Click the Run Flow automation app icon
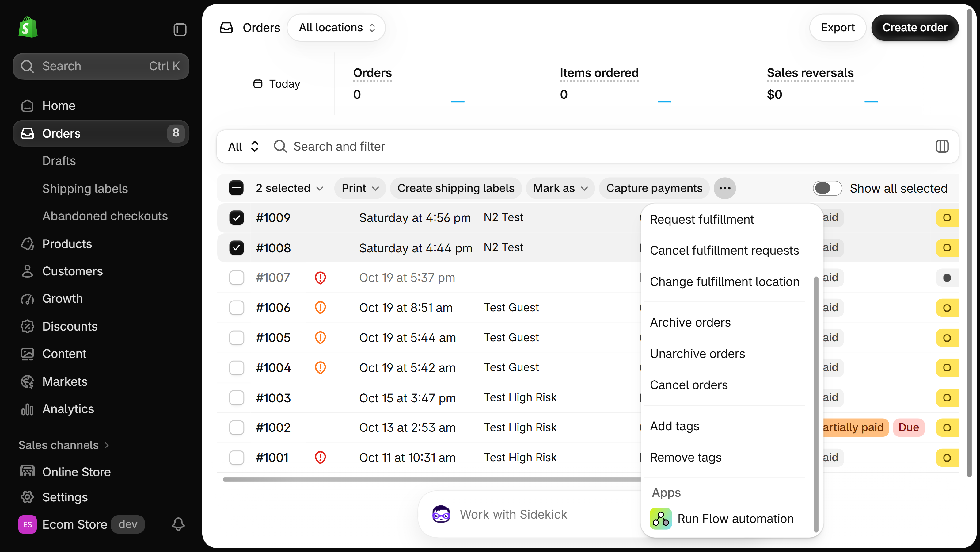Screen dimensions: 980x552 [x=660, y=519]
